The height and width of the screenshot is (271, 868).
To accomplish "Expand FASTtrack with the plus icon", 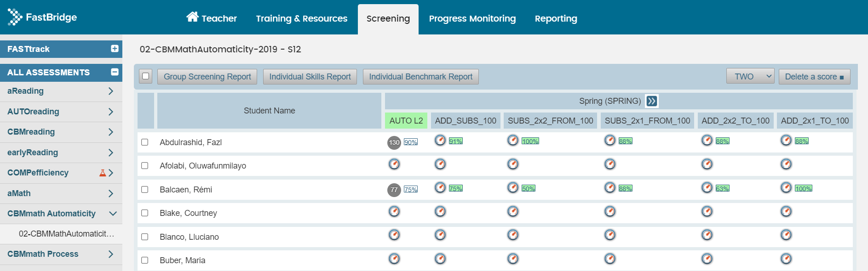I will point(115,49).
